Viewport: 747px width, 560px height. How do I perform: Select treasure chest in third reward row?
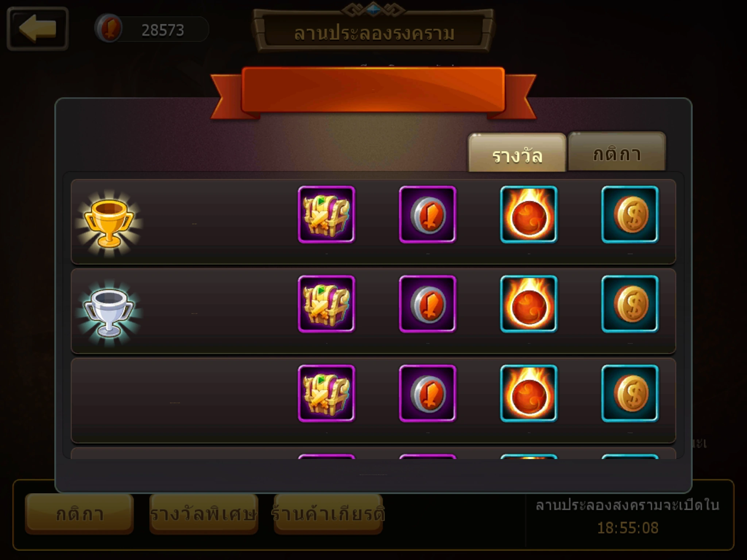pyautogui.click(x=326, y=393)
